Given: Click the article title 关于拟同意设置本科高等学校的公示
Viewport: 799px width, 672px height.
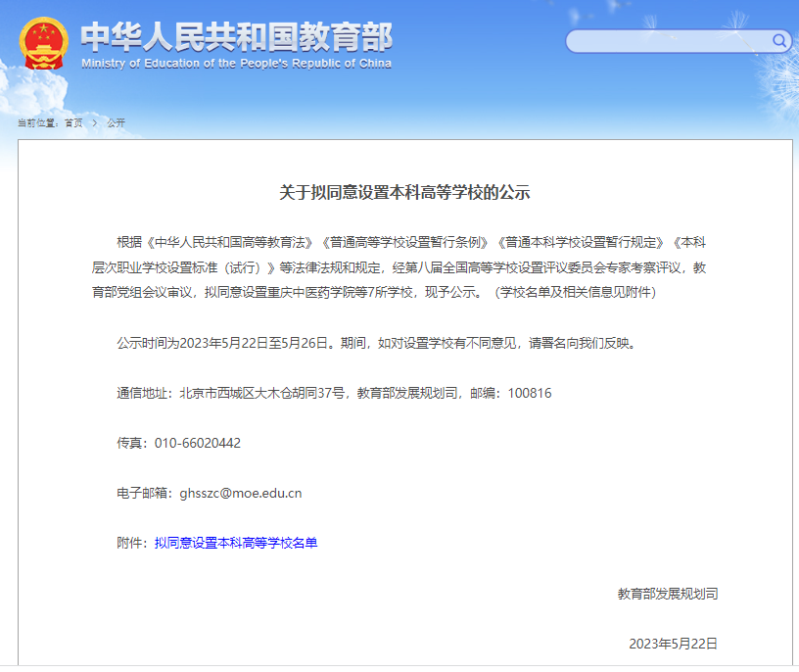Looking at the screenshot, I should [404, 193].
